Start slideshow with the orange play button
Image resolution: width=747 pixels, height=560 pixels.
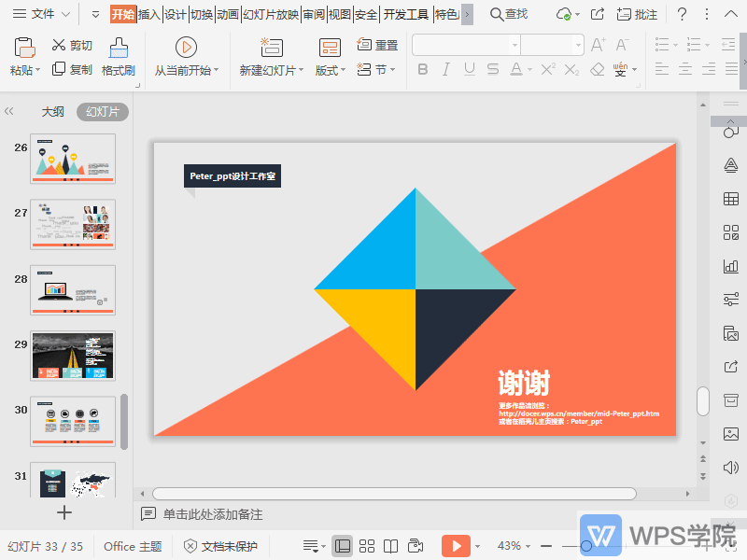click(x=456, y=546)
